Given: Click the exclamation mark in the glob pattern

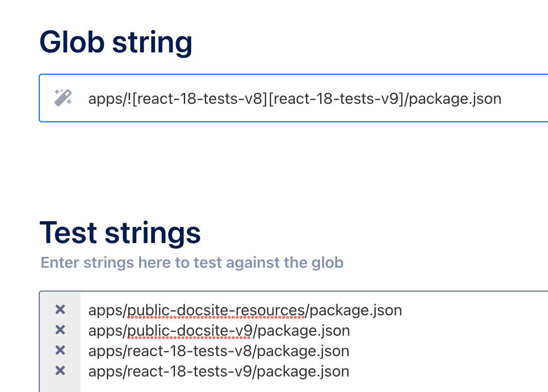Looking at the screenshot, I should click(x=129, y=98).
